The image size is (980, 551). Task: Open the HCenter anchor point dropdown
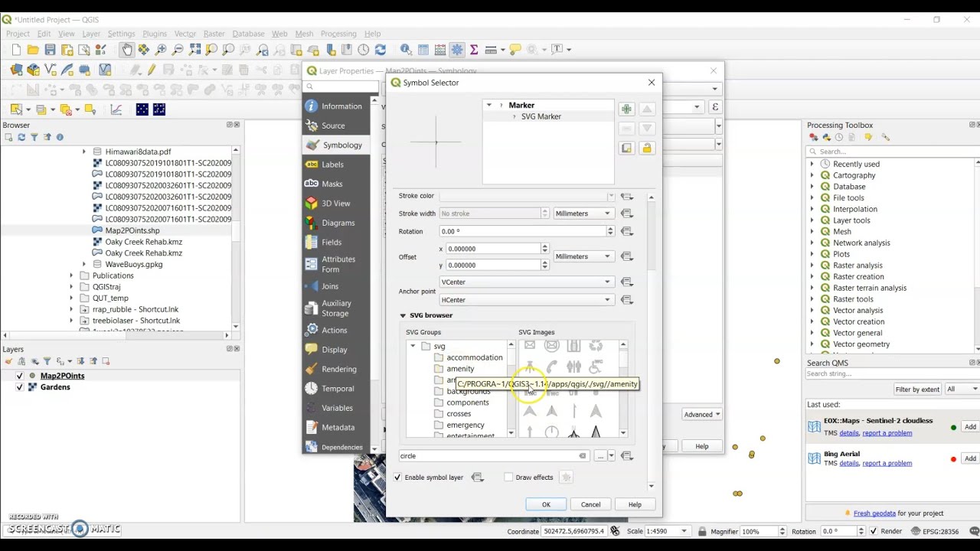click(527, 300)
